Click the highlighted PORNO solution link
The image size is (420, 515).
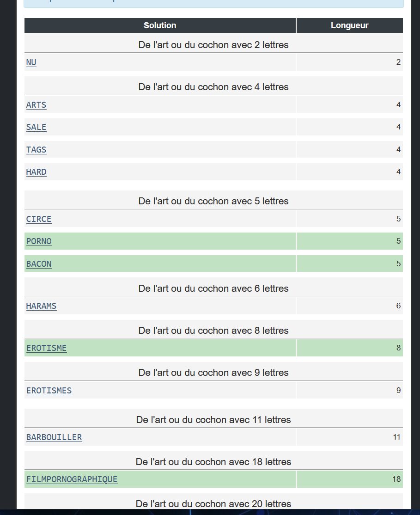[39, 241]
